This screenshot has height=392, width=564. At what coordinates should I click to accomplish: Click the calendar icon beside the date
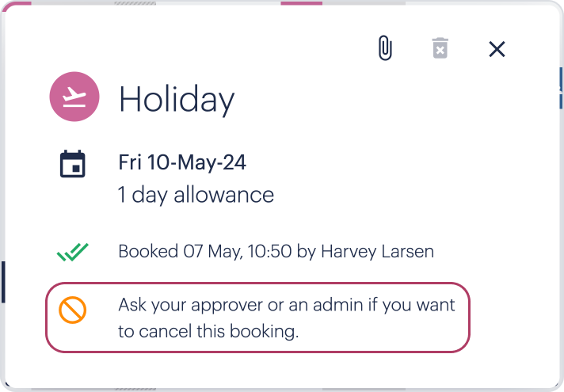[x=73, y=164]
